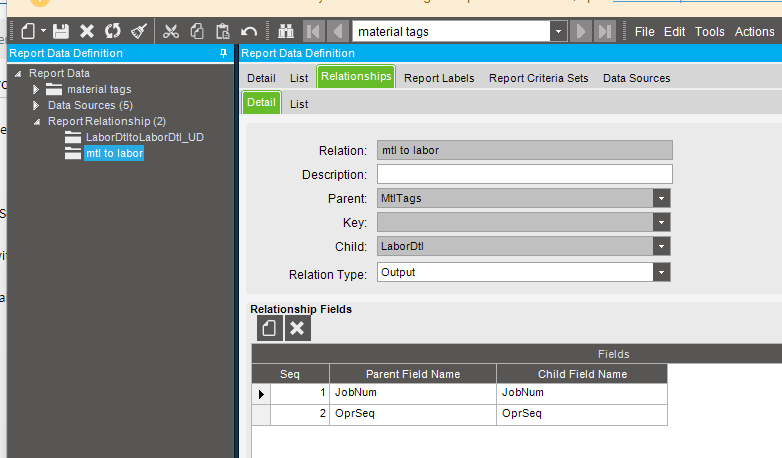The image size is (782, 458).
Task: Open the Child LaborDtl dropdown
Action: pos(661,246)
